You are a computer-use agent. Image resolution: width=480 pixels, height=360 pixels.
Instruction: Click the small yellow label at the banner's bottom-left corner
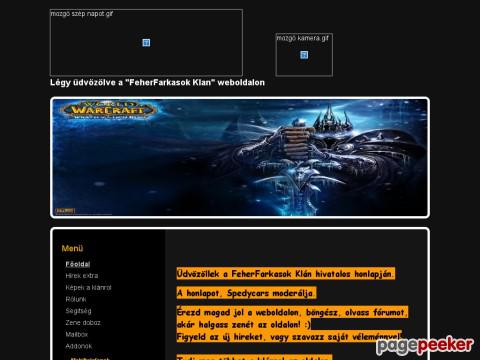[65, 211]
